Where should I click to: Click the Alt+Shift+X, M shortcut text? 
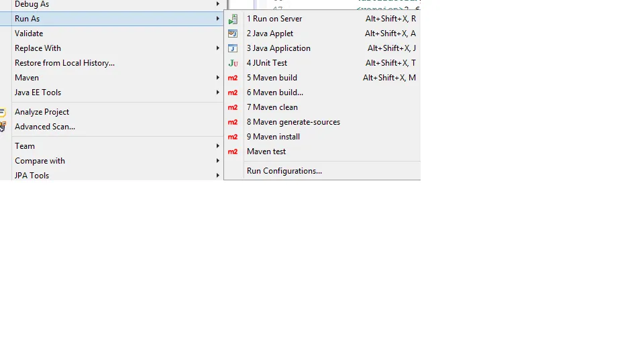389,78
